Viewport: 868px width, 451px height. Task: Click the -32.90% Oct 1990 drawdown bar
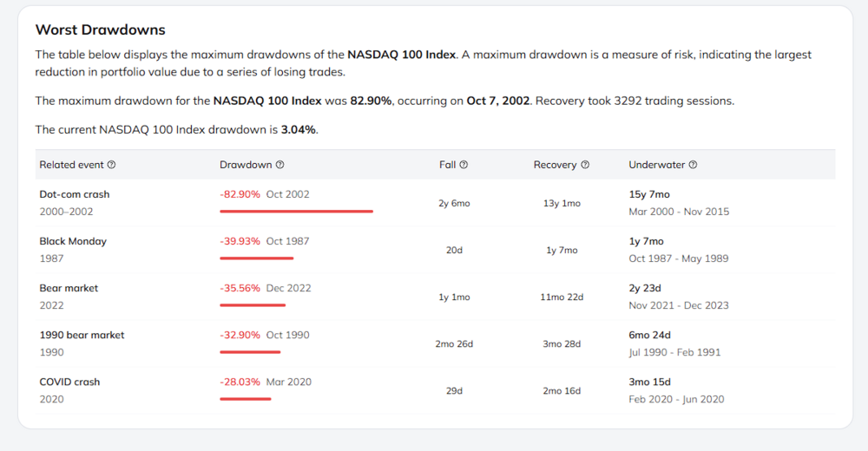click(250, 352)
